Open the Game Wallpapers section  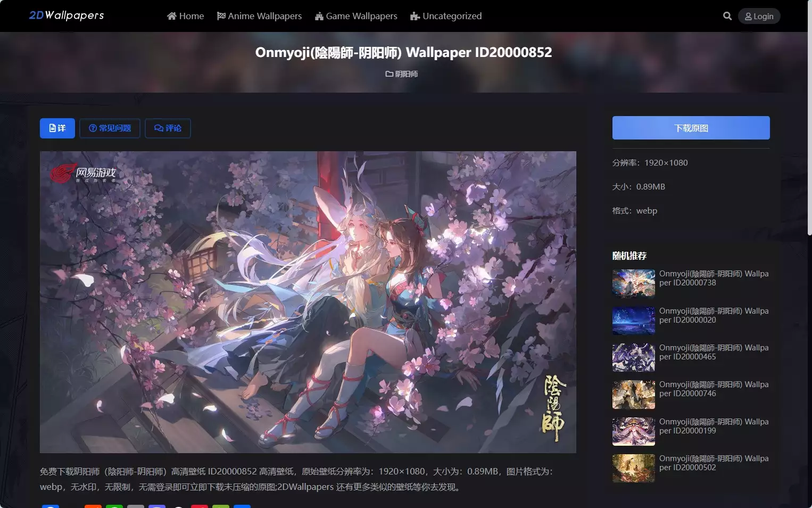pos(356,16)
